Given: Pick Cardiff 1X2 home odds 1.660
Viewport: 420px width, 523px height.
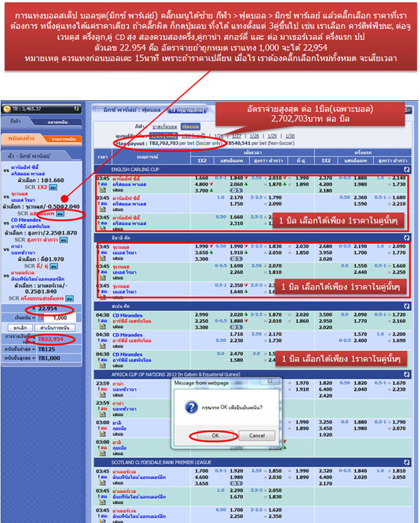Looking at the screenshot, I should point(201,178).
